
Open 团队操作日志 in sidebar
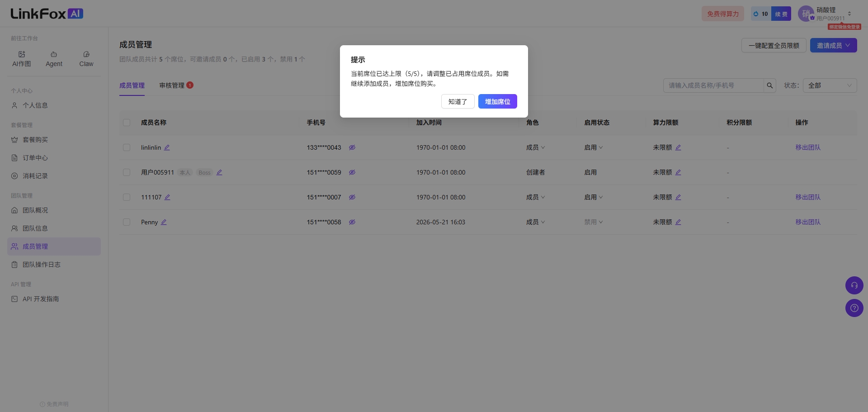click(54, 265)
